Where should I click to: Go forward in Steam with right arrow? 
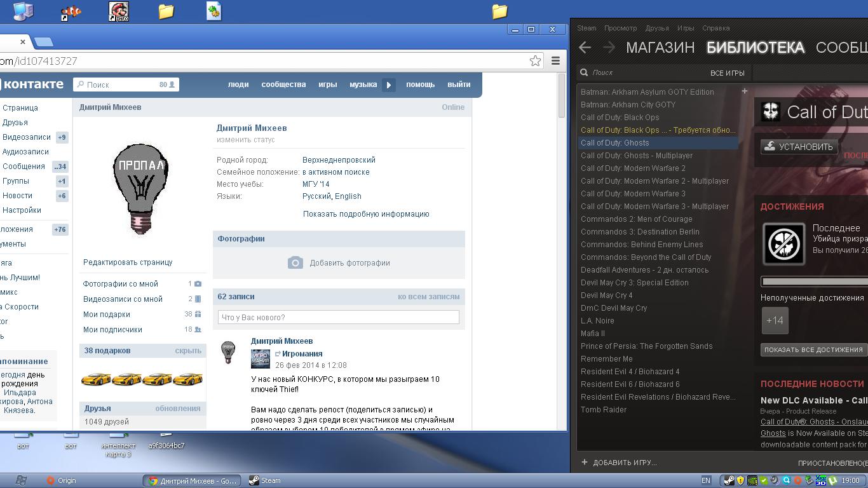point(609,47)
